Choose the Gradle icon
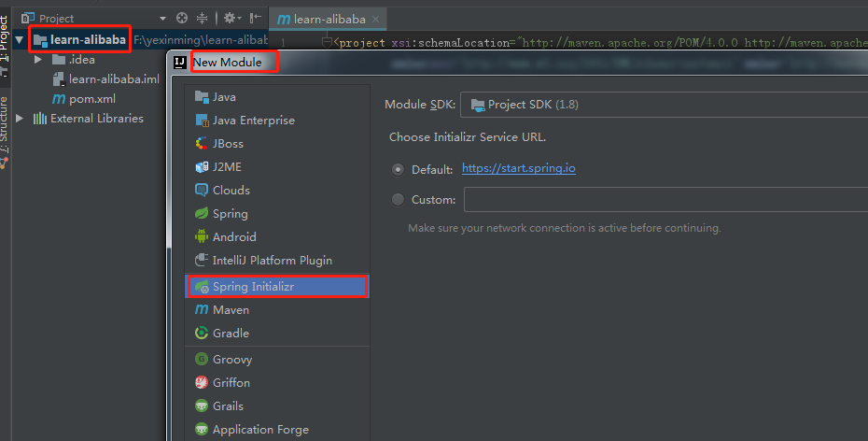This screenshot has width=868, height=441. click(x=202, y=333)
